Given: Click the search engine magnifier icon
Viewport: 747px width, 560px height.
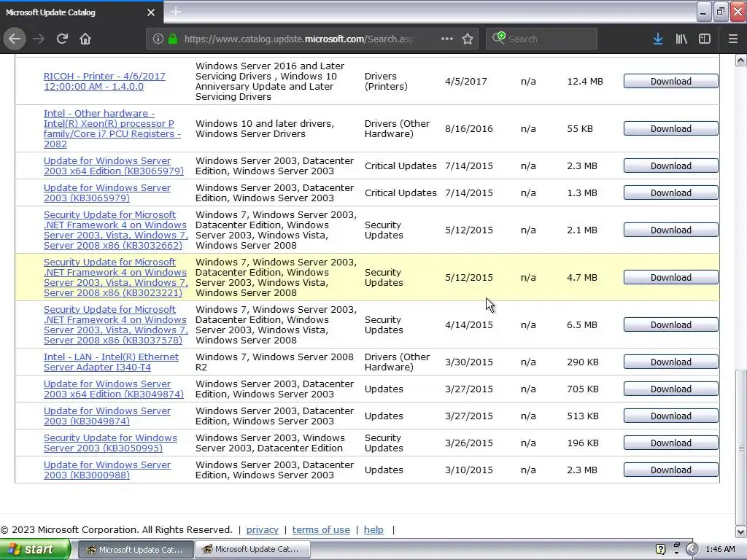Looking at the screenshot, I should [498, 38].
